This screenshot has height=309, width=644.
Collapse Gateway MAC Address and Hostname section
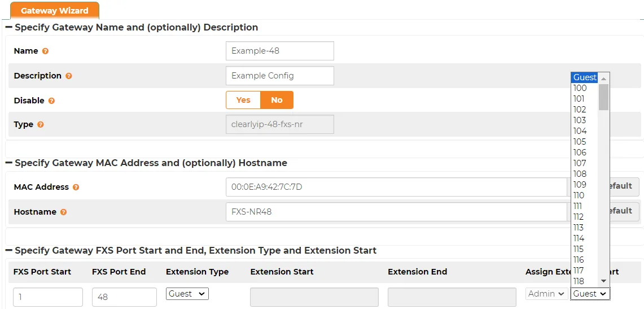pos(9,163)
